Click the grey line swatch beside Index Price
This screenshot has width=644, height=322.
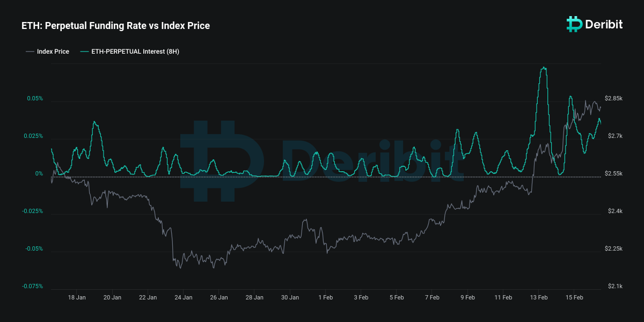point(30,52)
